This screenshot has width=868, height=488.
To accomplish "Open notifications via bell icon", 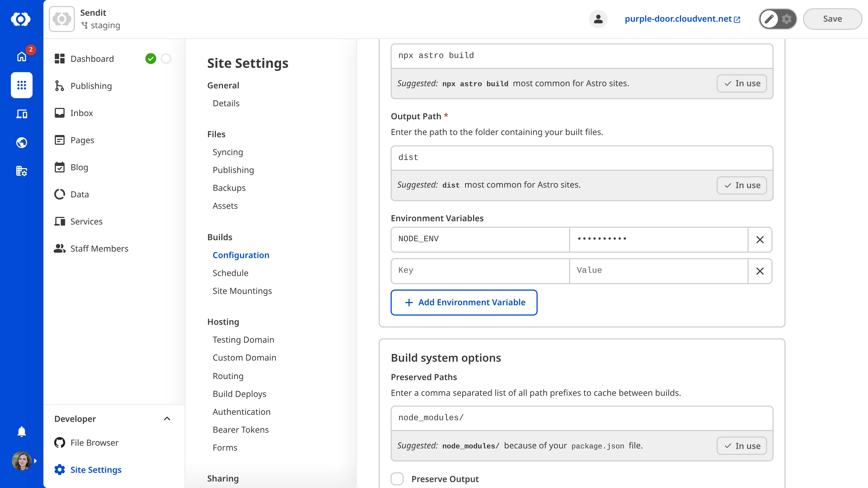I will [21, 431].
